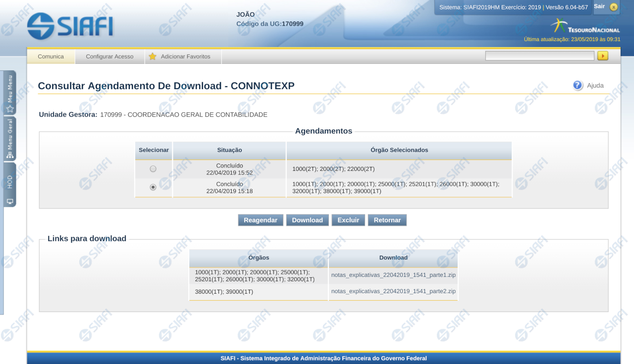Download notas_explicativas parte2.zip file
The height and width of the screenshot is (364, 634).
tap(393, 291)
